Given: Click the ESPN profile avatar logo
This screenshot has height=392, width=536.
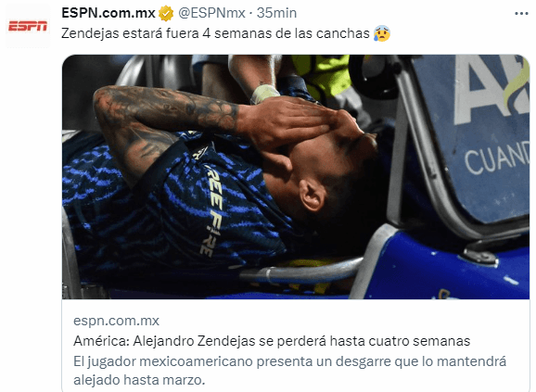Looking at the screenshot, I should pos(28,26).
